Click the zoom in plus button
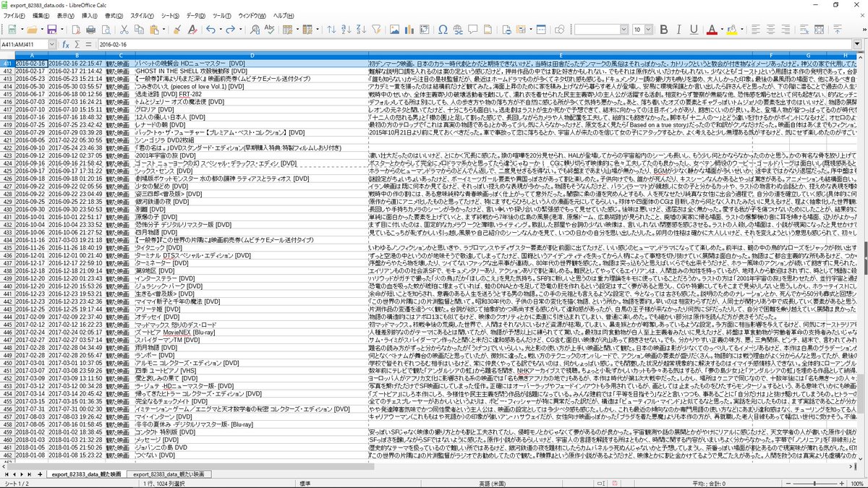868x488 pixels. pos(842,484)
